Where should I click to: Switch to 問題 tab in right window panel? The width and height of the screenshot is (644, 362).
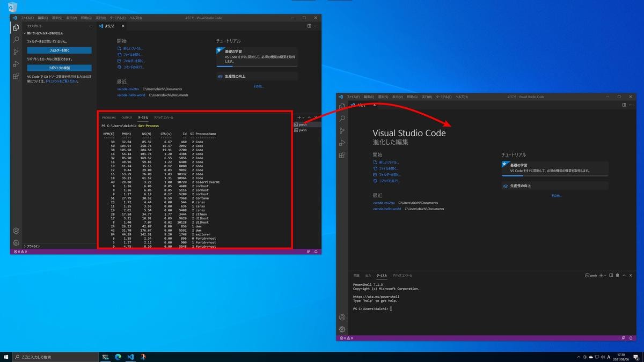[x=356, y=275]
